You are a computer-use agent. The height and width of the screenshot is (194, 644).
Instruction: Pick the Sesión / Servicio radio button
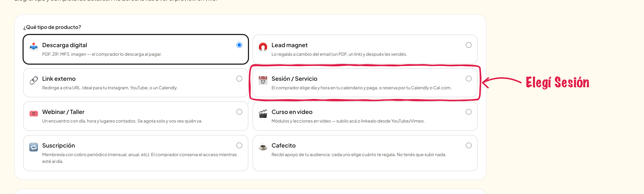pos(469,79)
